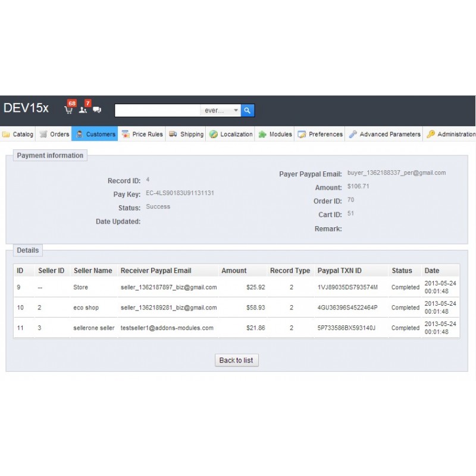Click the Cart ID value 51
The height and width of the screenshot is (476, 476).
tap(350, 214)
